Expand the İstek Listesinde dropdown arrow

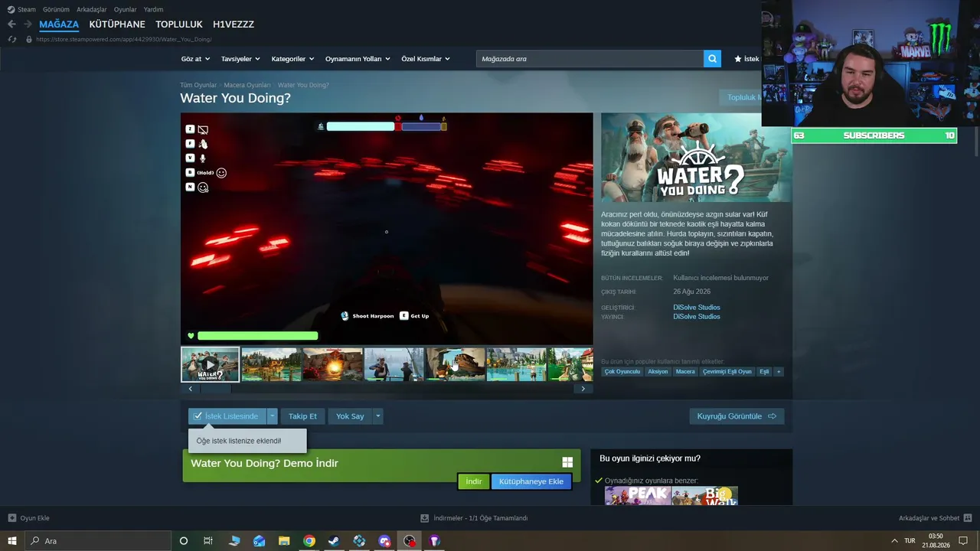tap(272, 416)
